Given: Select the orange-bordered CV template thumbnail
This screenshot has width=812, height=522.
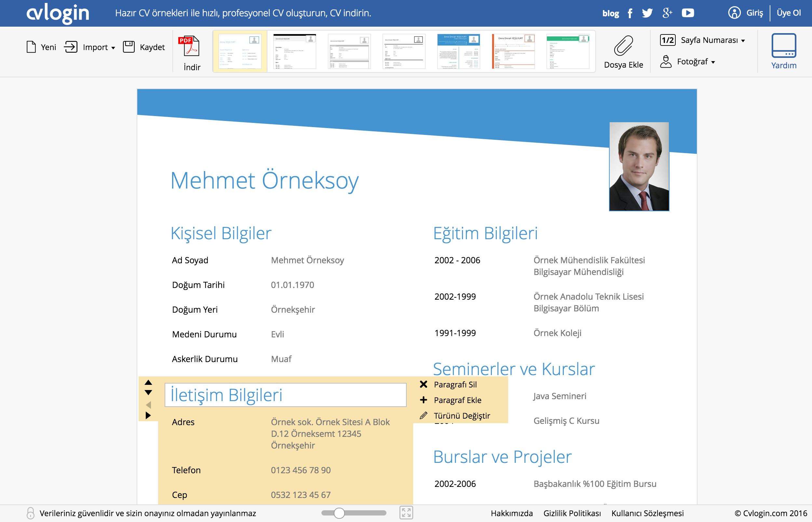Looking at the screenshot, I should point(513,51).
